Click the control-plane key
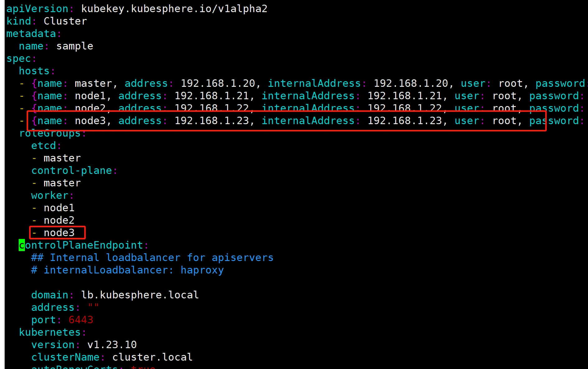 [72, 170]
